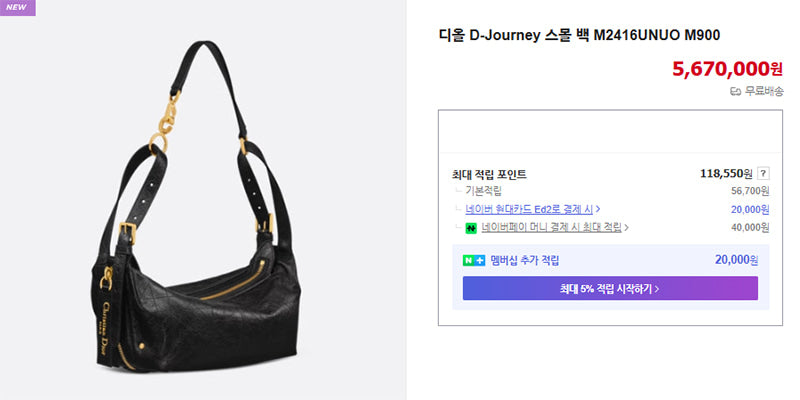The width and height of the screenshot is (800, 400).
Task: Click the blue 20,000원 membership amount
Action: click(x=736, y=260)
